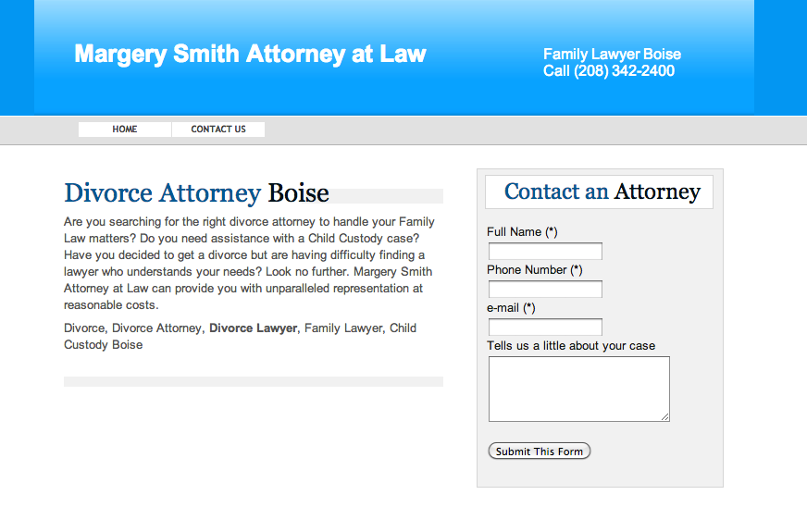
Task: Focus the Phone Number text box
Action: tap(545, 290)
